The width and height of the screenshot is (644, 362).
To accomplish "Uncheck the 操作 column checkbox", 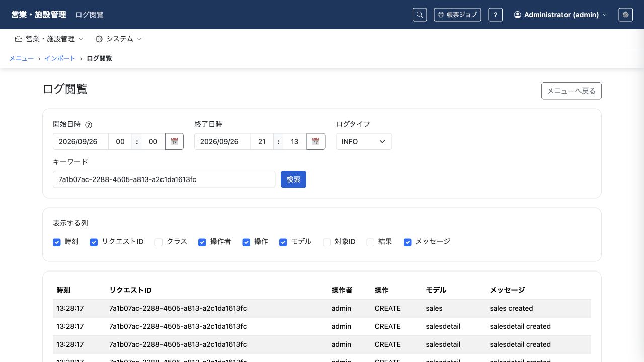I will click(x=246, y=242).
